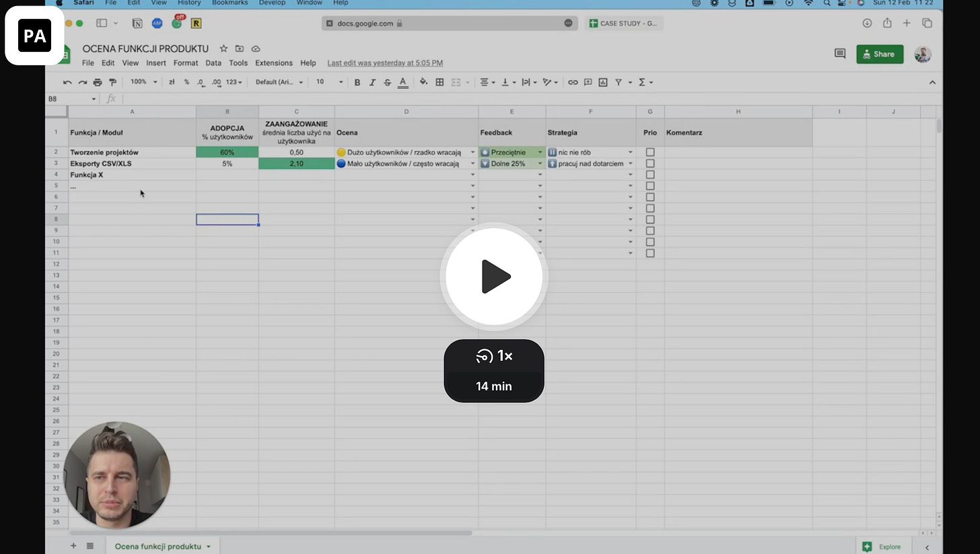Toggle italic formatting
Screen dimensions: 980x554
(x=372, y=82)
